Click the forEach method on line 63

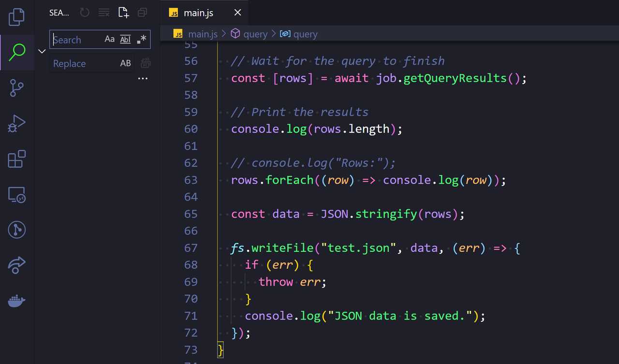290,180
